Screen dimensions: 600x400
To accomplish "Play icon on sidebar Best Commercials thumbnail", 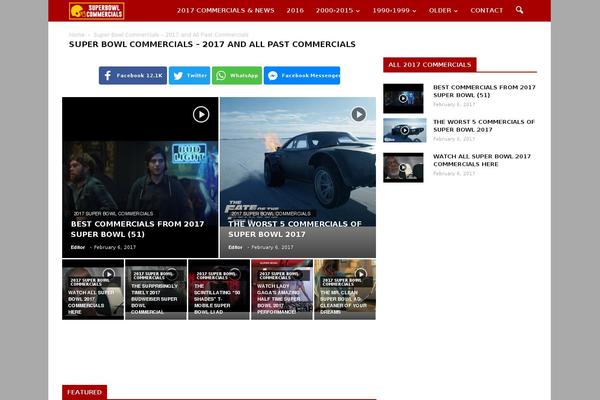I will tap(403, 98).
